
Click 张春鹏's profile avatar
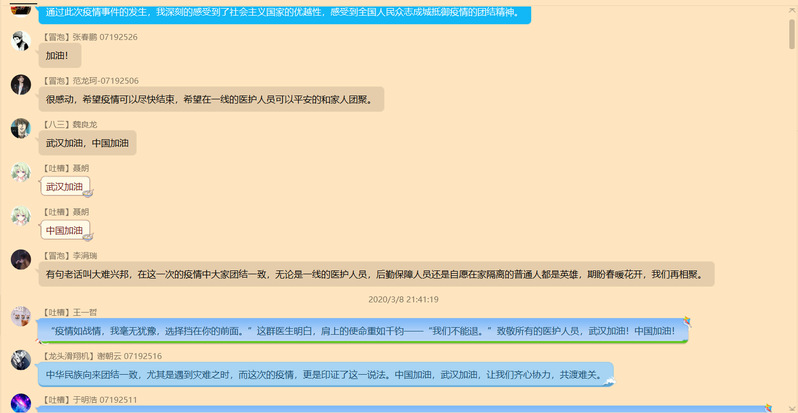pyautogui.click(x=20, y=41)
